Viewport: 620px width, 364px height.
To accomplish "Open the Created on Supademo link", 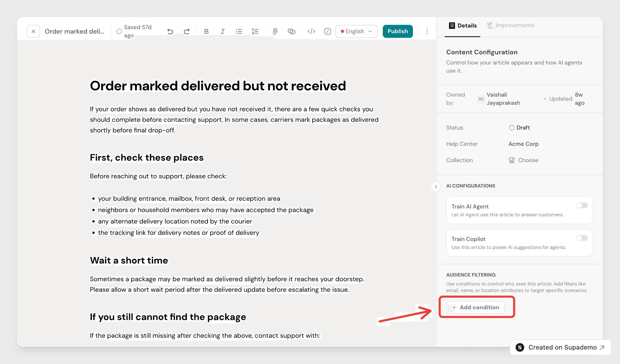I will [560, 347].
